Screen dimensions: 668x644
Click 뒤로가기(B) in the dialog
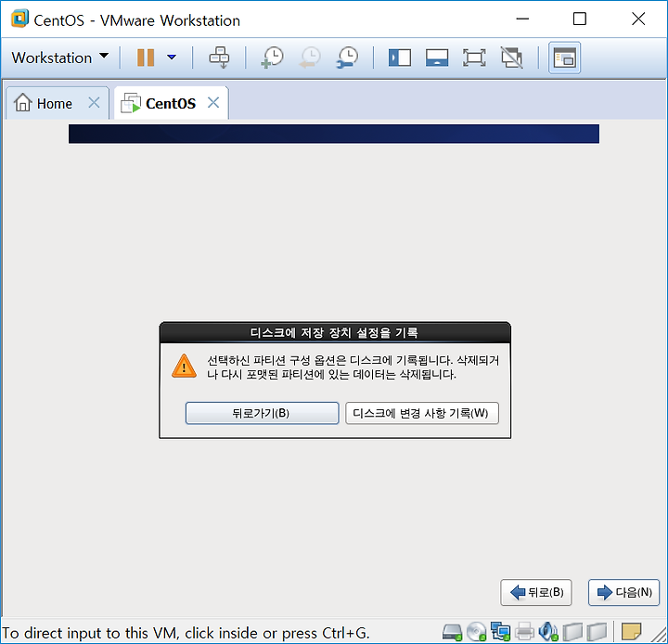(262, 413)
